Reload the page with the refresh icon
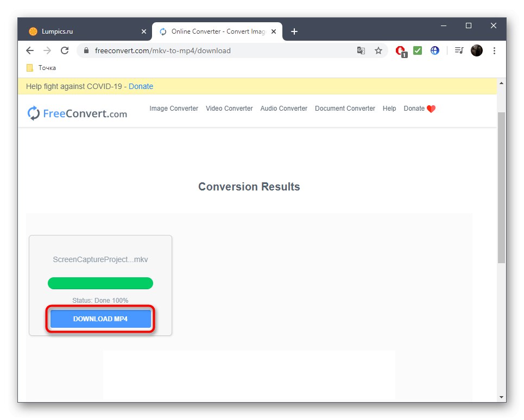Image resolution: width=524 pixels, height=420 pixels. [x=65, y=50]
